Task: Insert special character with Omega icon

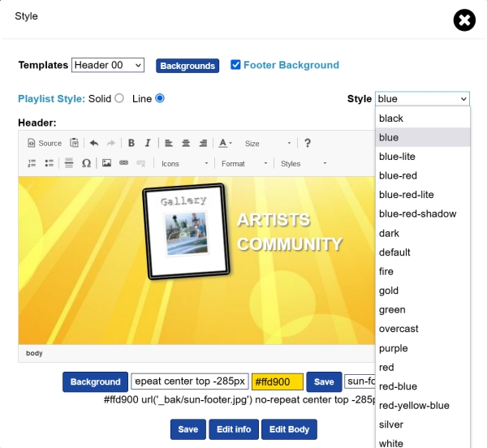Action: [x=86, y=163]
